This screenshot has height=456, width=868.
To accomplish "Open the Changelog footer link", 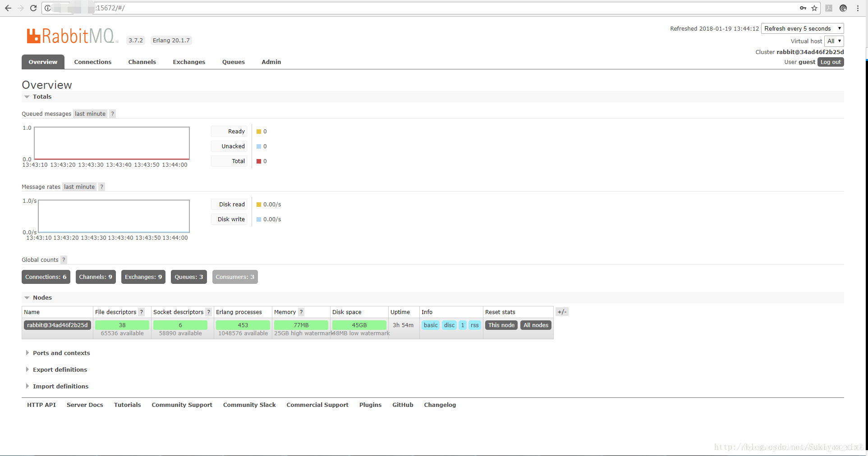I will [440, 405].
